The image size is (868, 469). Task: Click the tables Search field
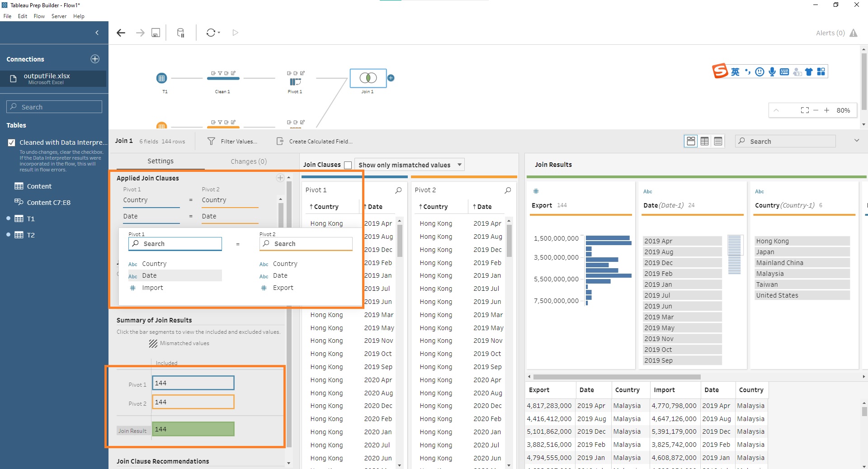(54, 107)
